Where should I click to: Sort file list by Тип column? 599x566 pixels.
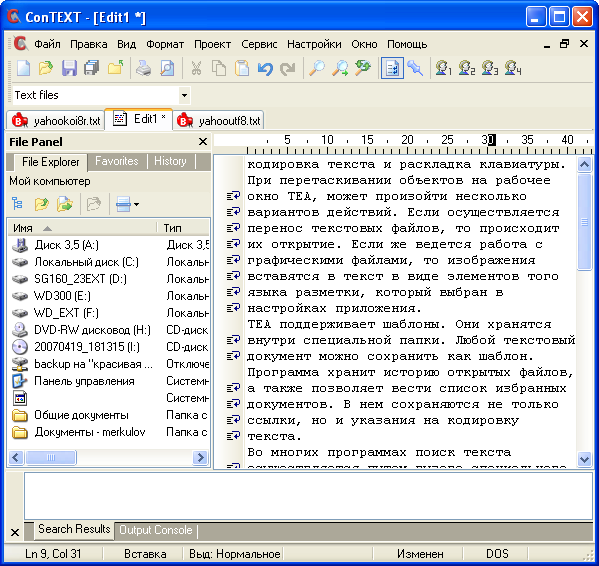click(x=183, y=228)
